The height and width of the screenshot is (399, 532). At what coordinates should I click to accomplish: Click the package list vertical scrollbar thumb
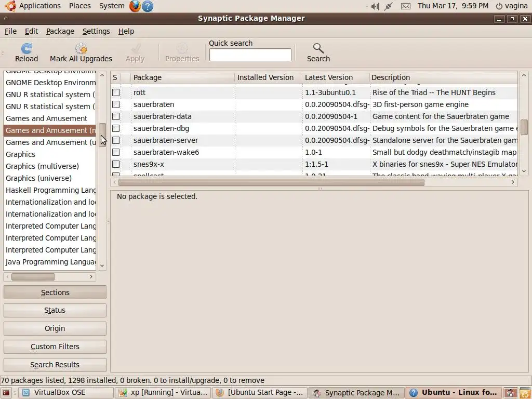[x=524, y=127]
